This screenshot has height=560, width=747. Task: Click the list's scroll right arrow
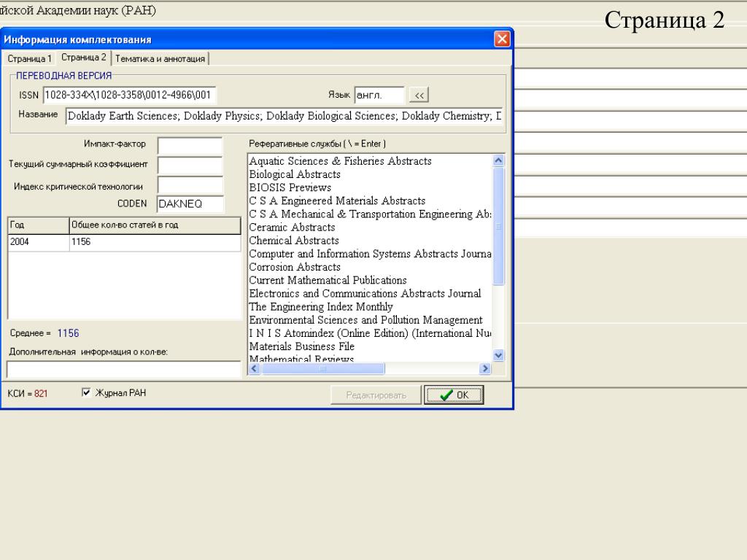485,368
